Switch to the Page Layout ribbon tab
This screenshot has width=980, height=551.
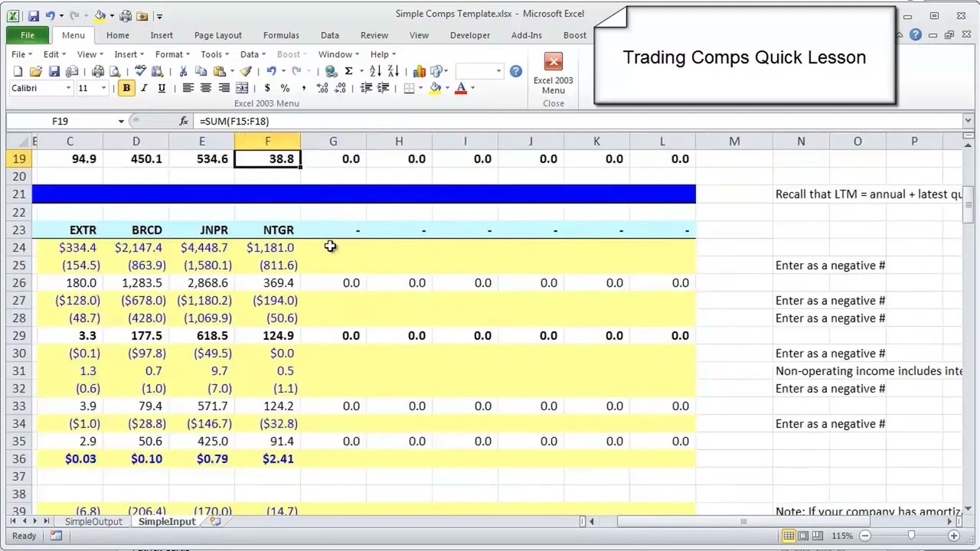pyautogui.click(x=217, y=35)
